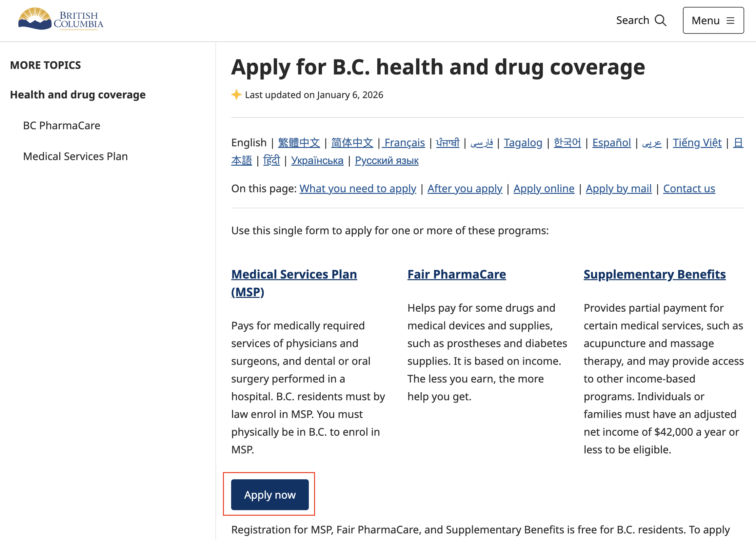Switch language to 简体中文
756x540 pixels.
(352, 143)
